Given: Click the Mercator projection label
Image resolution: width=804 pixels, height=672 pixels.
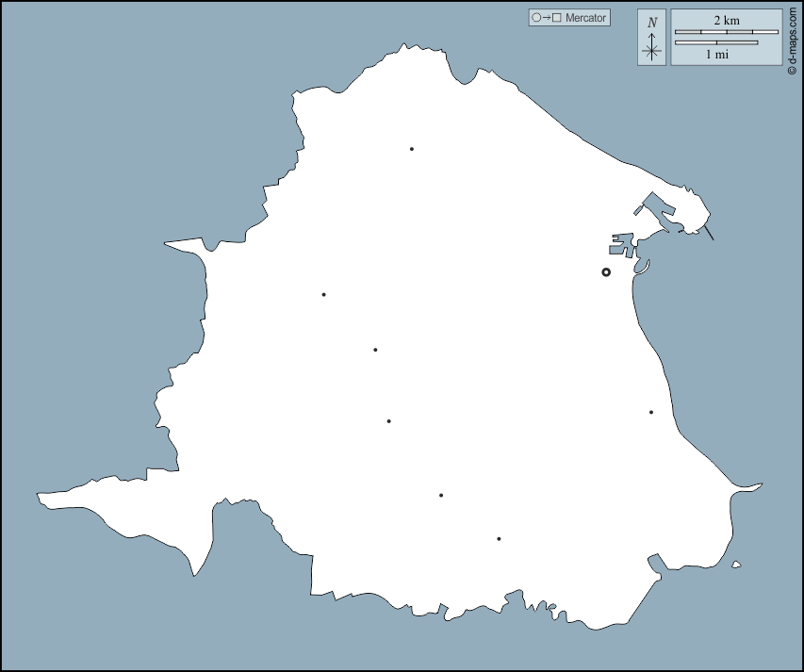Looking at the screenshot, I should [x=585, y=18].
